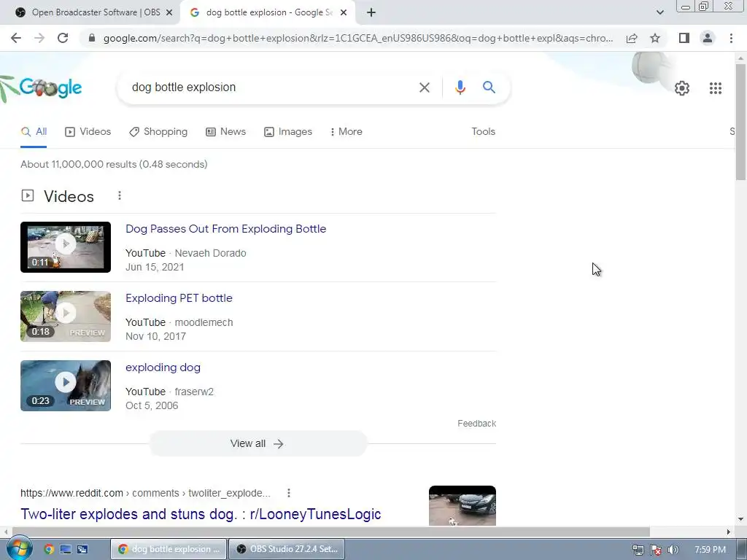Open Two-liter explodes and stuns dog result
This screenshot has height=560, width=747.
click(x=201, y=514)
